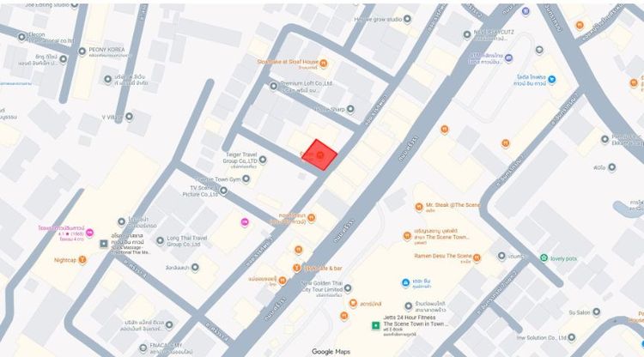Open the Elecon International pin
Screen dimensions: 644x357
pyautogui.click(x=21, y=37)
